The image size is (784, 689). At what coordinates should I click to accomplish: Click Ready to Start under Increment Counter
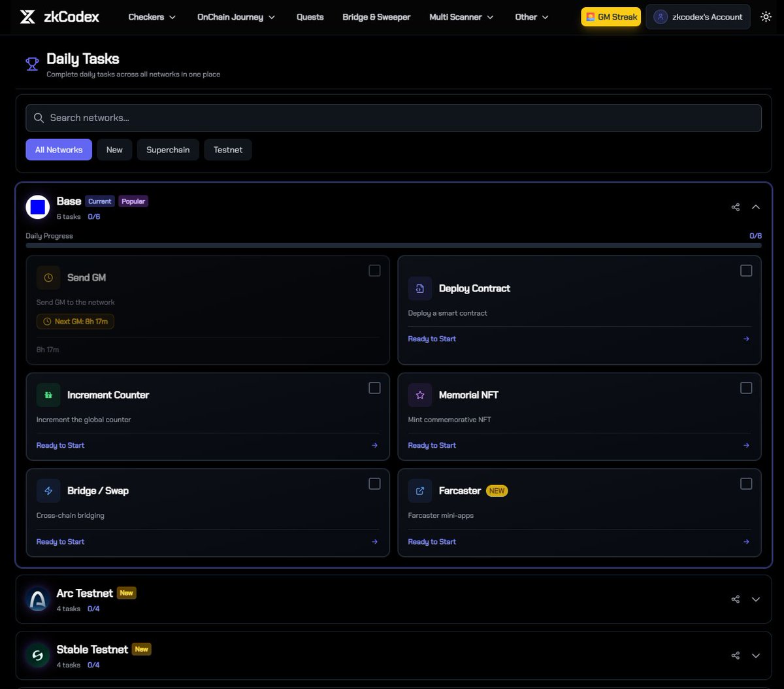(60, 445)
